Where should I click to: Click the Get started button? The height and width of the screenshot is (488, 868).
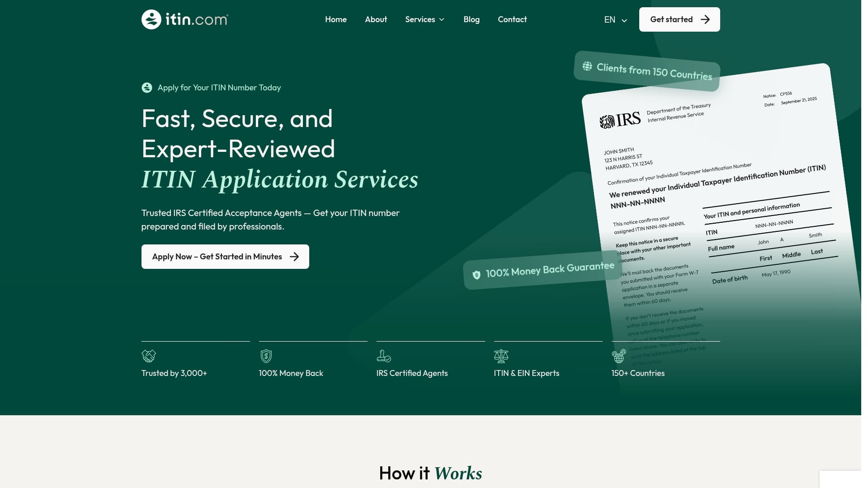pos(679,19)
